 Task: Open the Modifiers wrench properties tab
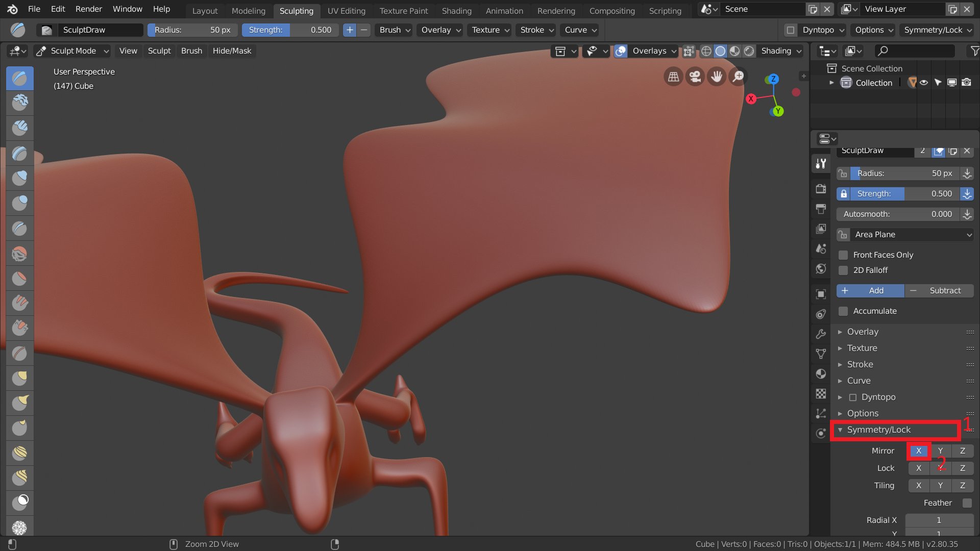click(821, 334)
